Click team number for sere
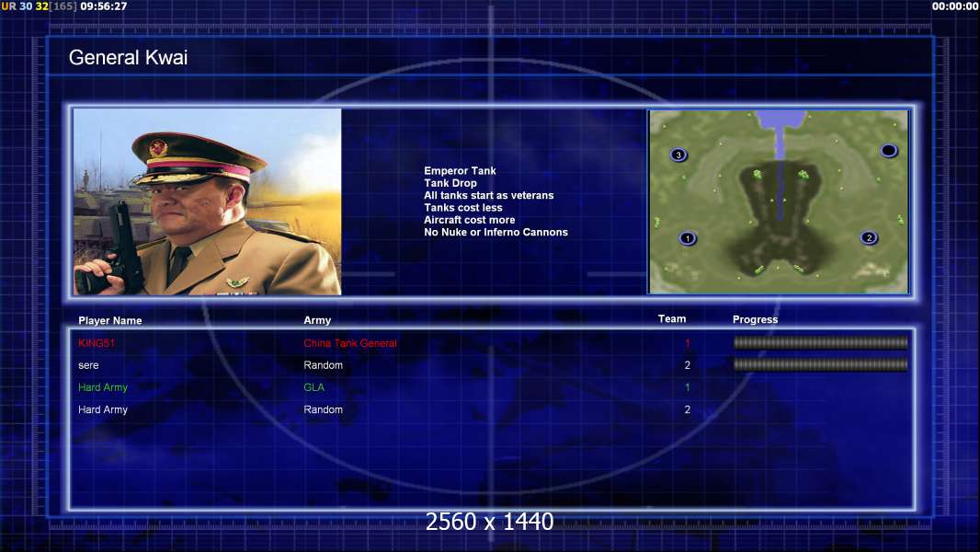Image resolution: width=980 pixels, height=552 pixels. [688, 365]
